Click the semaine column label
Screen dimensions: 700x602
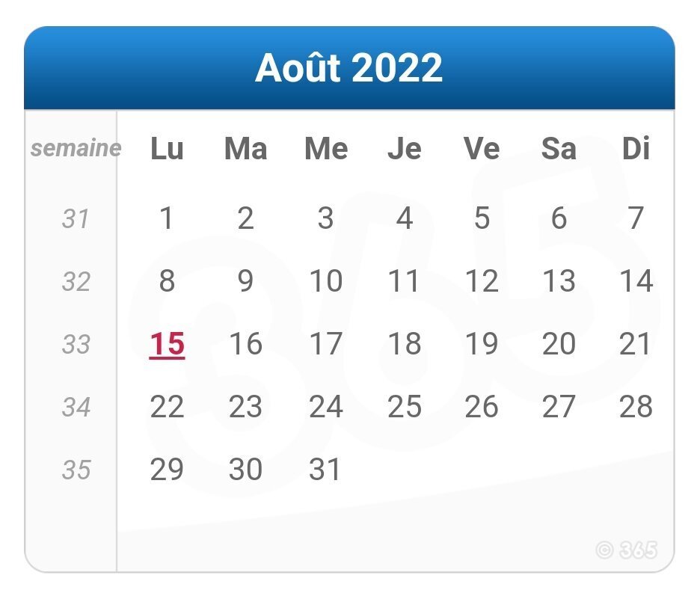click(x=76, y=148)
